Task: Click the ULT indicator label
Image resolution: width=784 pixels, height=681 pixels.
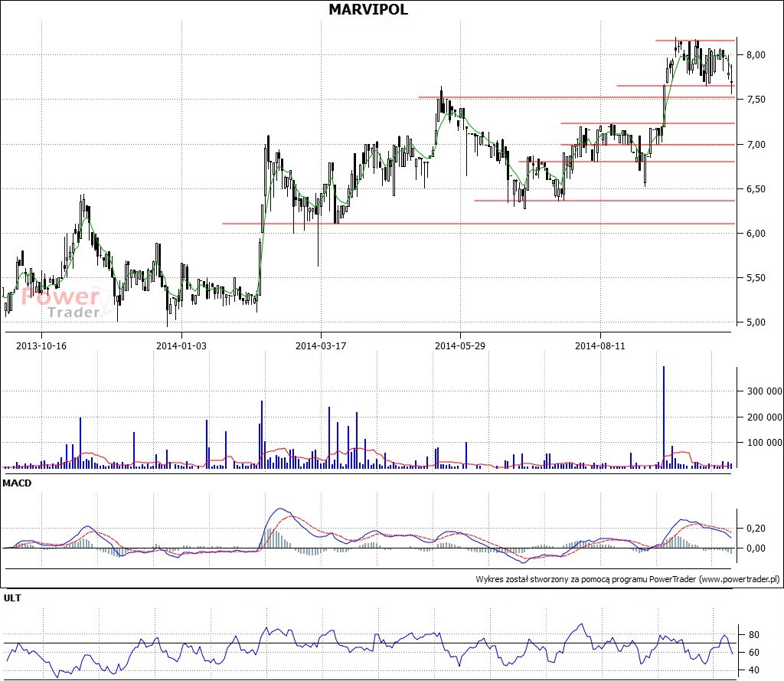Action: point(12,598)
